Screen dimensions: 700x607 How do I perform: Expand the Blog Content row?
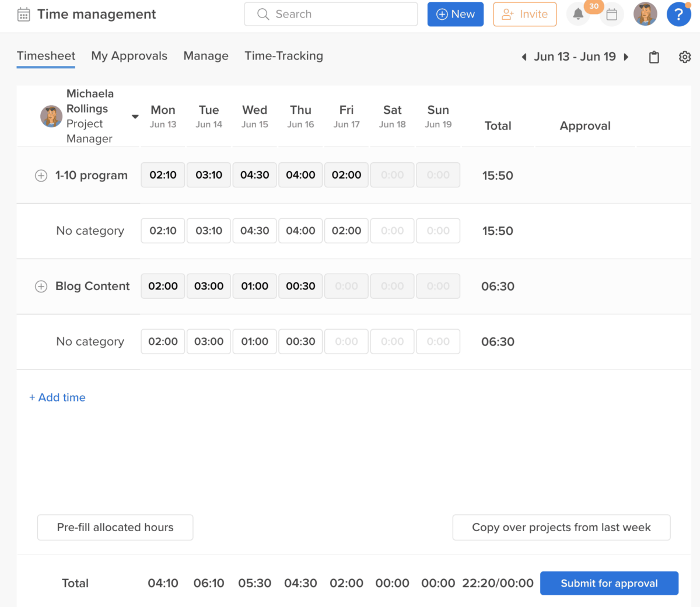coord(41,287)
